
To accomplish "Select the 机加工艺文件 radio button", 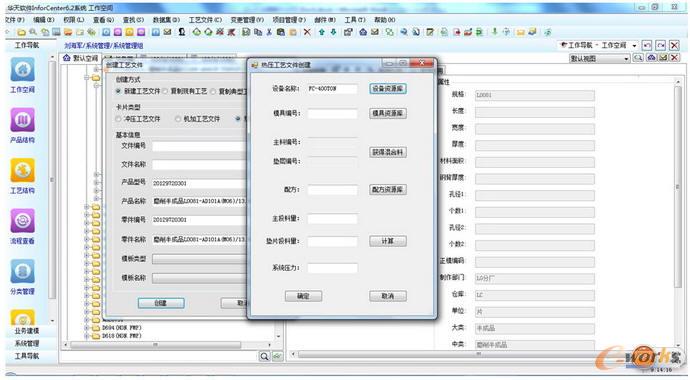I will 178,119.
